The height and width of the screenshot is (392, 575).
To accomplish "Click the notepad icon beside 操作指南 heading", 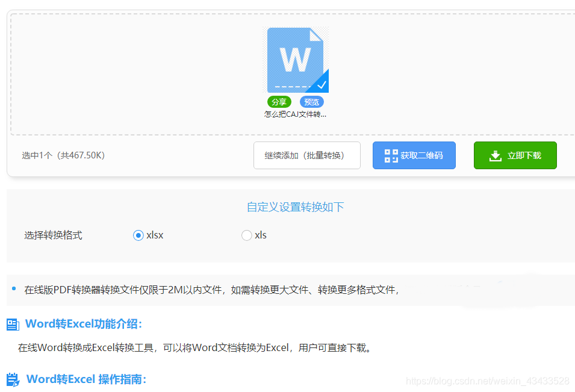I will pyautogui.click(x=13, y=379).
